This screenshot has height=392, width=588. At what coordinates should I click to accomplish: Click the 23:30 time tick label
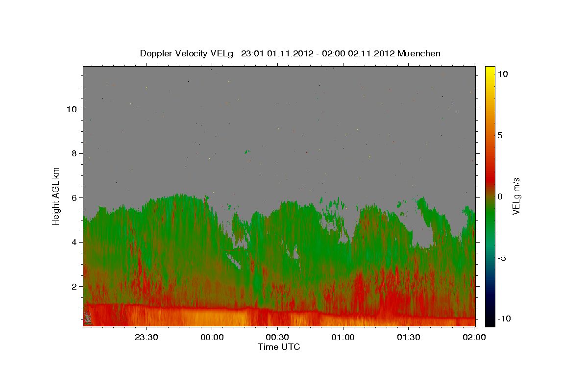pos(147,337)
